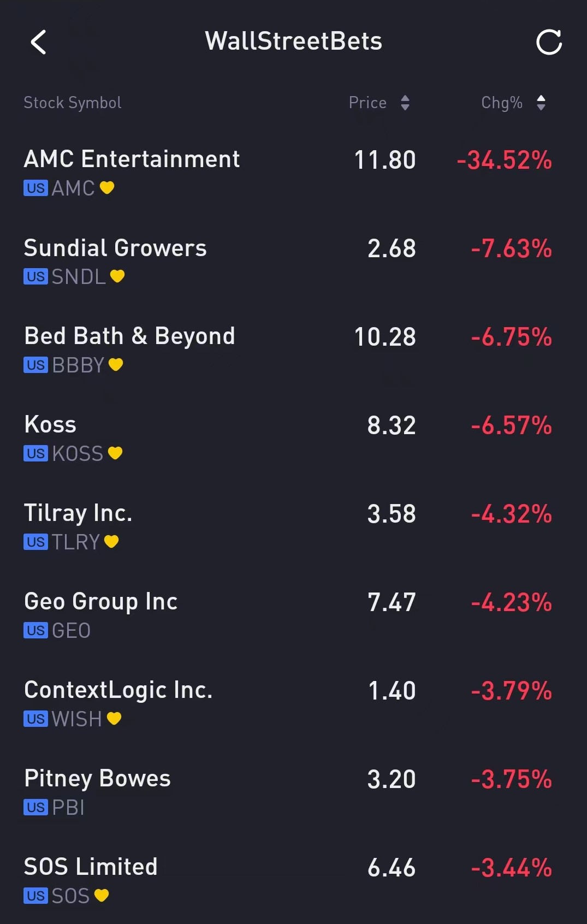Go back using the left arrow

pos(38,42)
